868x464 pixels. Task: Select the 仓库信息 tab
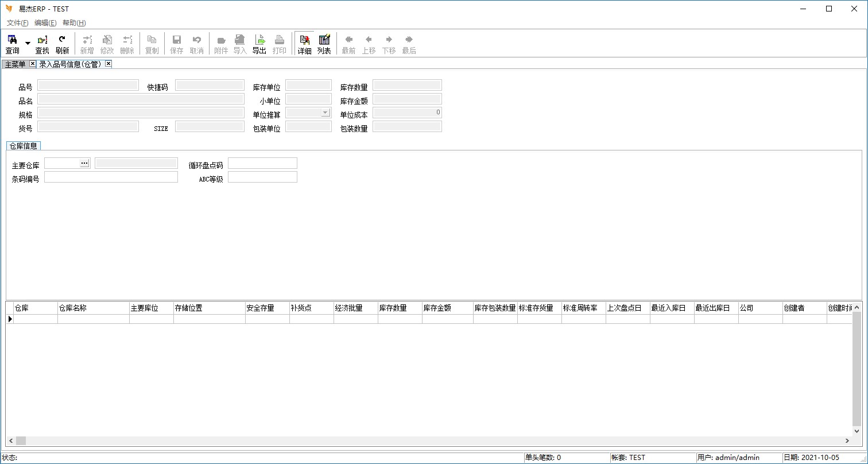23,146
